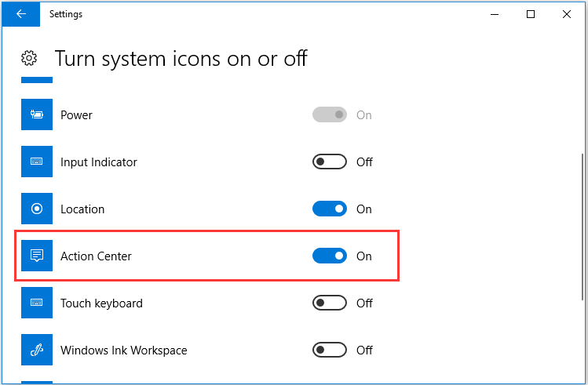
Task: Maximize the Settings window
Action: click(531, 14)
